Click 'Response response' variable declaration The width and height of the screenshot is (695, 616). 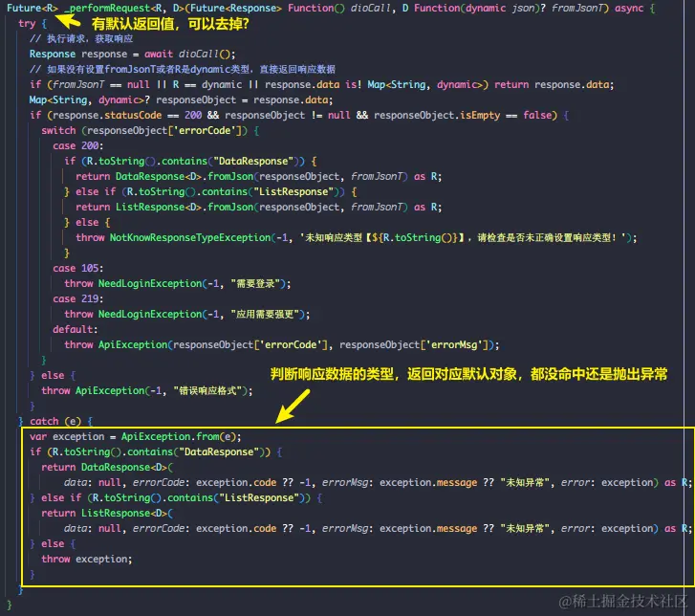pos(78,54)
